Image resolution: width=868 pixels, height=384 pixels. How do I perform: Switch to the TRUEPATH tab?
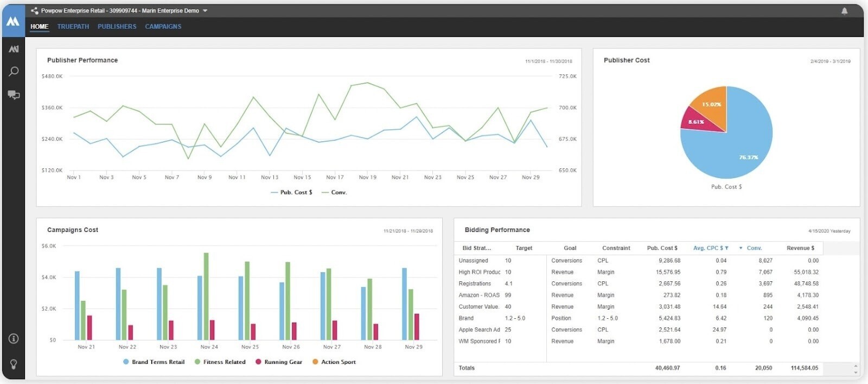tap(73, 27)
